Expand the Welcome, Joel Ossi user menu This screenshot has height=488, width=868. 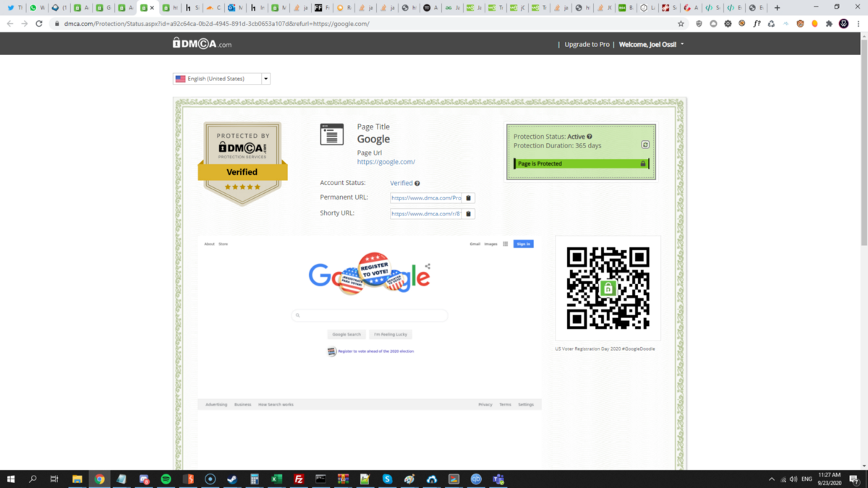tap(651, 44)
